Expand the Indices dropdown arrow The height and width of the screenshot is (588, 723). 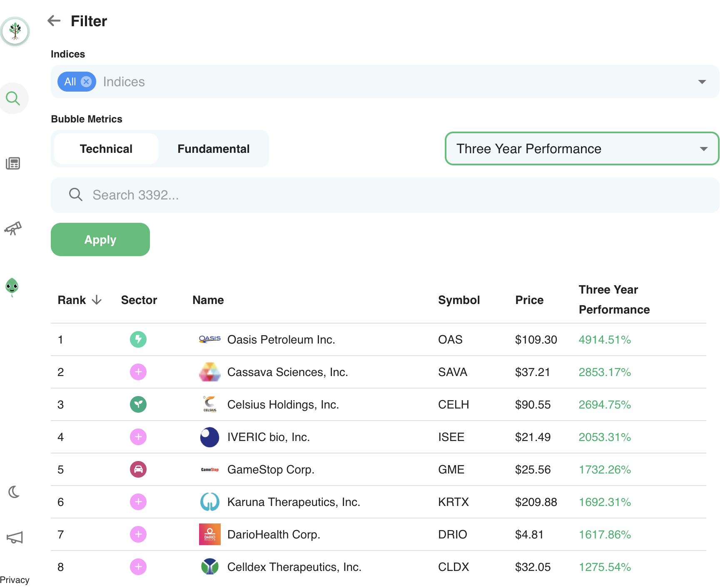coord(702,82)
